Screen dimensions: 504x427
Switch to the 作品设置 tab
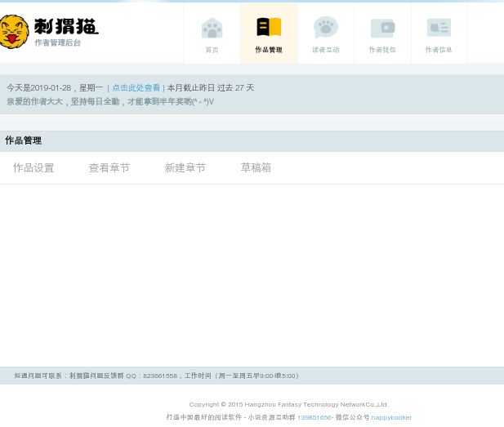tap(33, 167)
